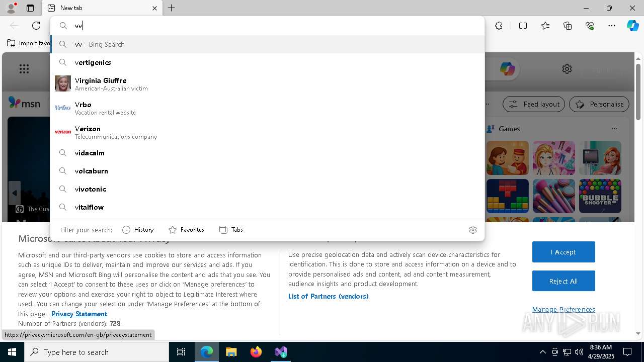644x362 pixels.
Task: Select the 'vitalflow' suggestion
Action: click(x=267, y=207)
